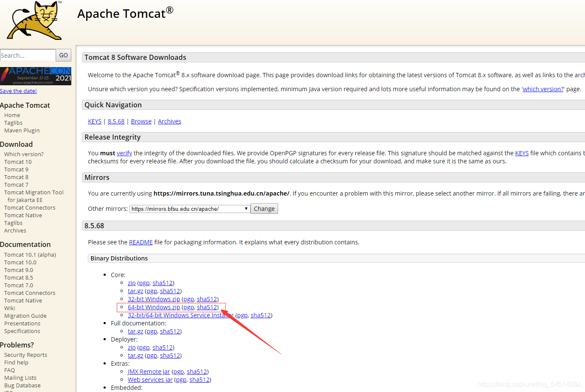Open Taglibs under Apache Tomcat sidebar

click(x=14, y=123)
